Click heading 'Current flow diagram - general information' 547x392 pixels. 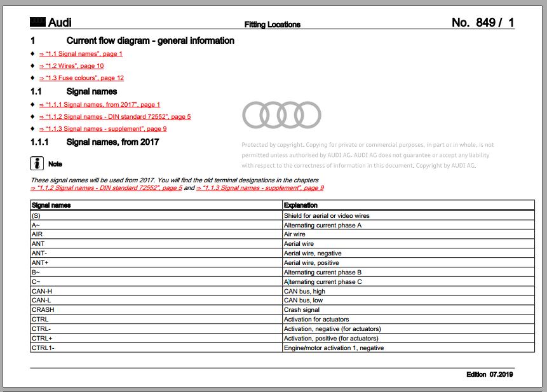point(150,41)
